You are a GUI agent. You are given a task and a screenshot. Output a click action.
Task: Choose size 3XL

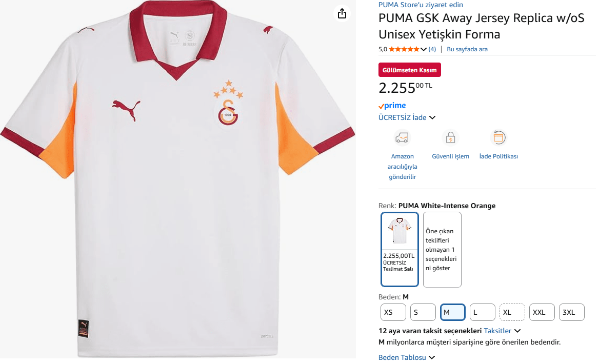(x=571, y=312)
